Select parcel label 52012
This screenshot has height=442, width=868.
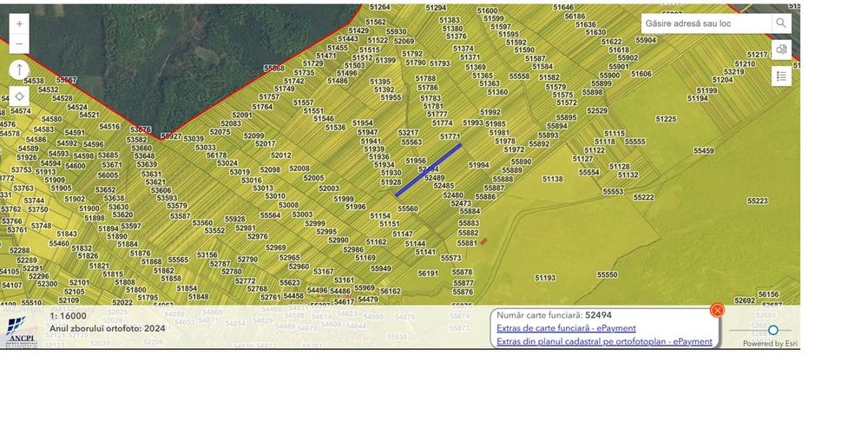[x=280, y=155]
